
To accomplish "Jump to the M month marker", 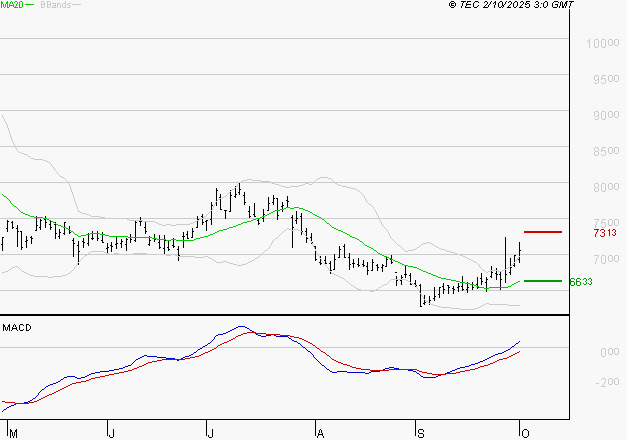I will 11,432.
